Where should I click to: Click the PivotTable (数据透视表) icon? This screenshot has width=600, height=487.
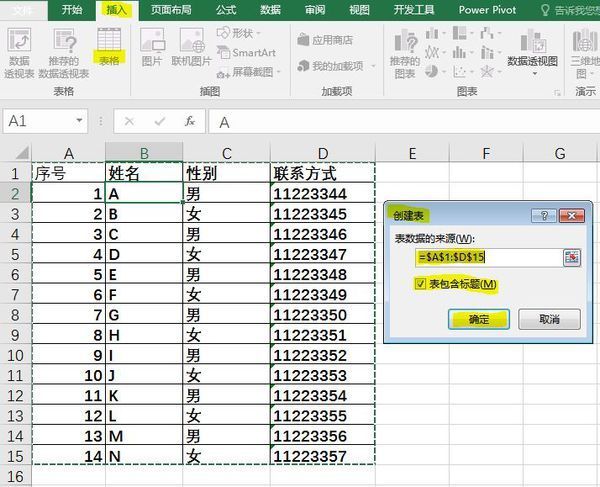[19, 53]
